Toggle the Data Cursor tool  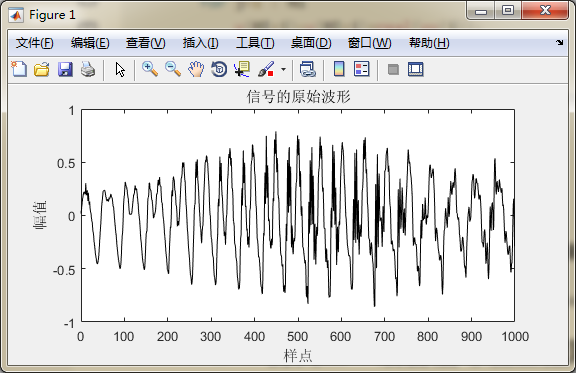pos(242,69)
